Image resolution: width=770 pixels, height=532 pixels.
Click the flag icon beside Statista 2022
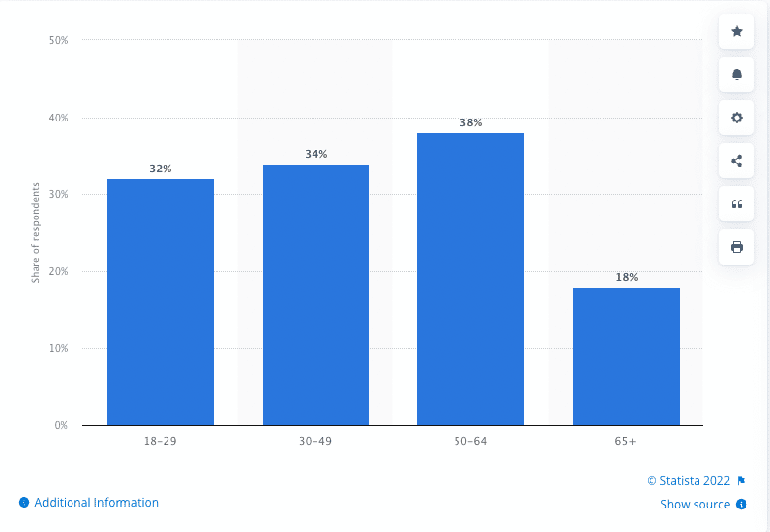[742, 480]
